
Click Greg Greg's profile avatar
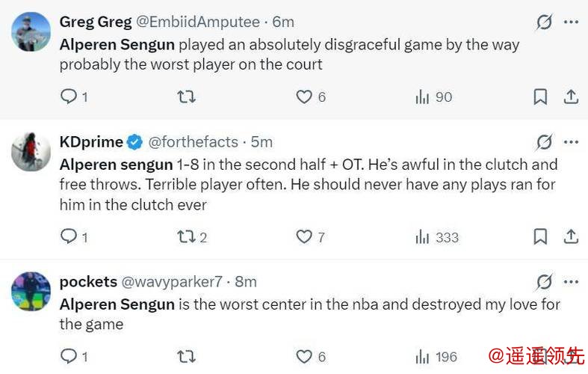(x=31, y=32)
